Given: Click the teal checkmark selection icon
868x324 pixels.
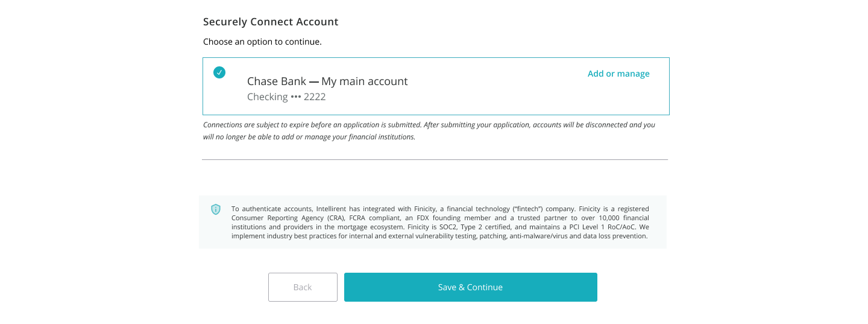Looking at the screenshot, I should coord(219,72).
